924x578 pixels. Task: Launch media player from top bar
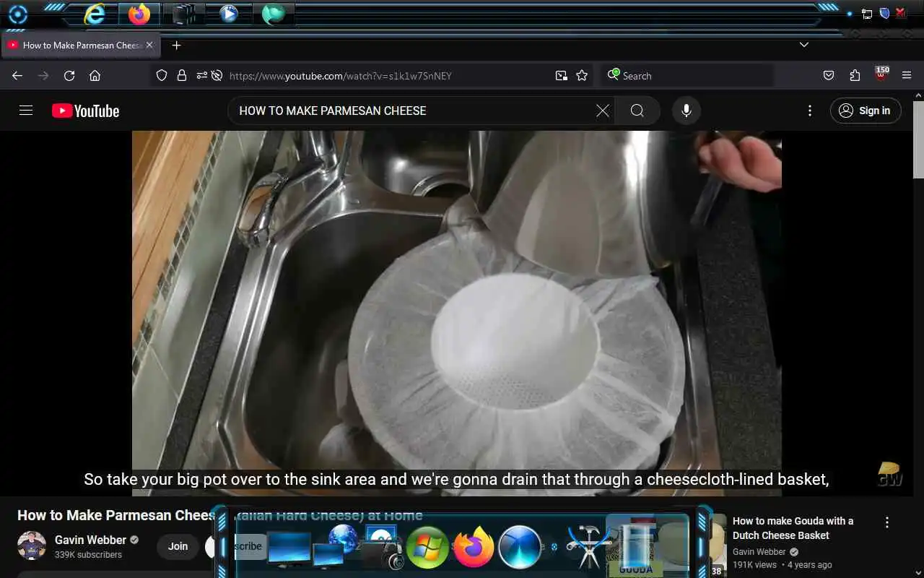pos(228,14)
